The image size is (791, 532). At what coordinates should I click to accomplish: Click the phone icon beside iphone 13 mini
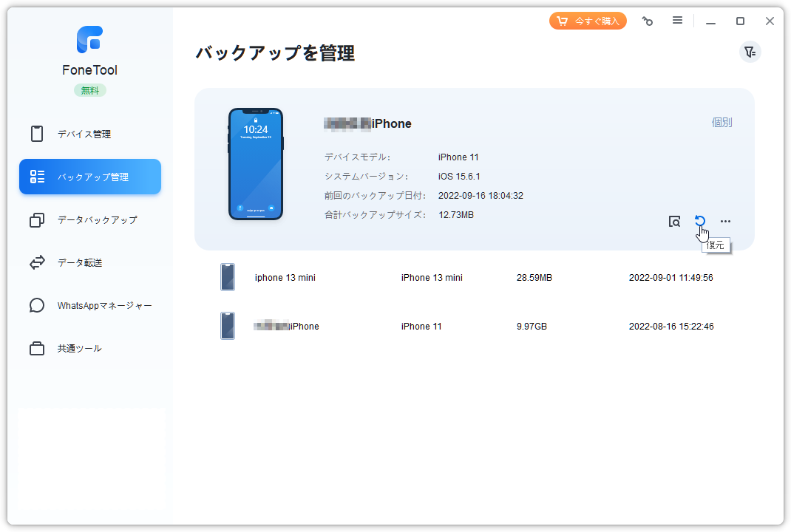228,278
